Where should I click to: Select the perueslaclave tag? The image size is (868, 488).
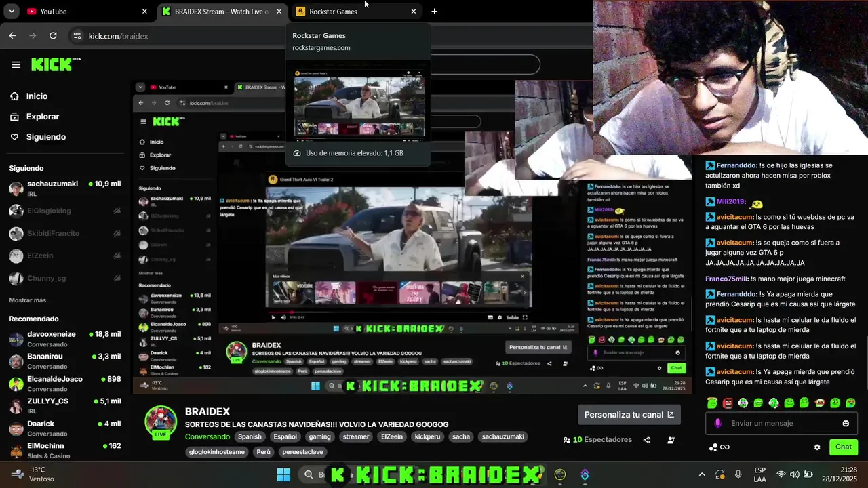coord(302,452)
